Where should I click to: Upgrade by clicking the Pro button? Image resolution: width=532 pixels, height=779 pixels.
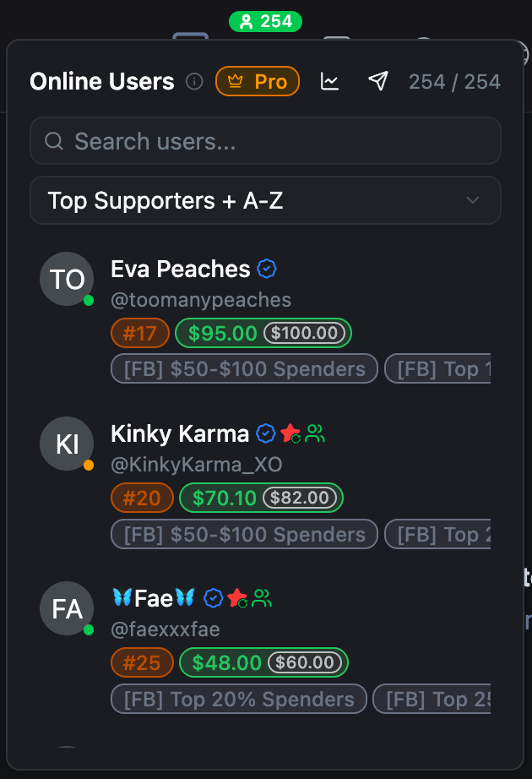[258, 81]
